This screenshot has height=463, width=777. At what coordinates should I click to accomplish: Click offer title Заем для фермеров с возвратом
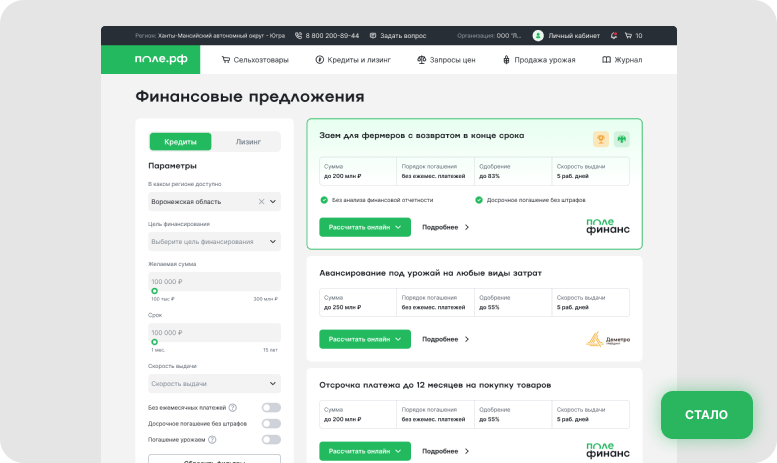click(422, 135)
